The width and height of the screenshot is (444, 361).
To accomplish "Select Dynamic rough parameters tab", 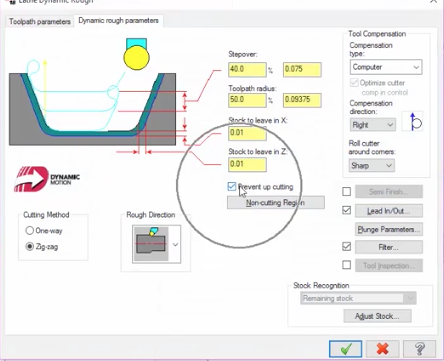I will (118, 21).
